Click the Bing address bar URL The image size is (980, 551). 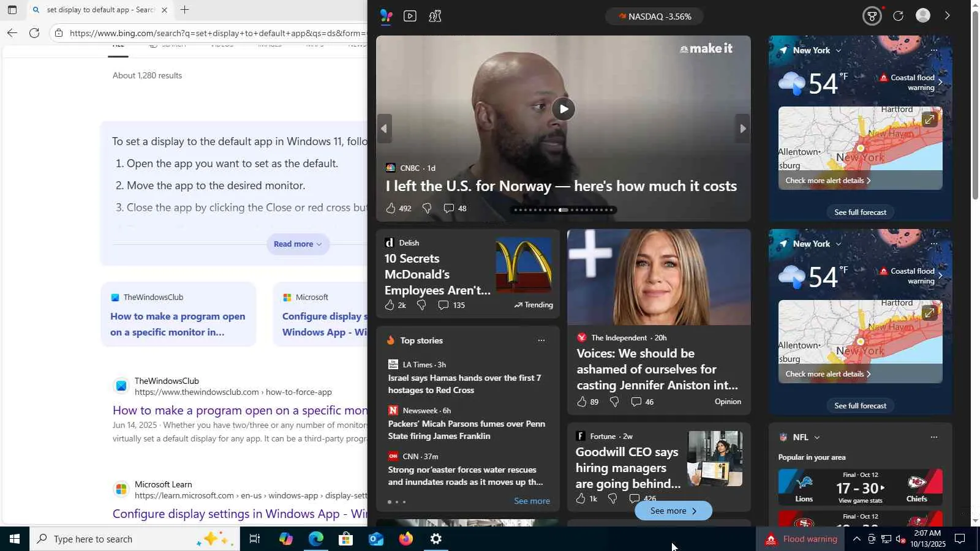pyautogui.click(x=217, y=33)
